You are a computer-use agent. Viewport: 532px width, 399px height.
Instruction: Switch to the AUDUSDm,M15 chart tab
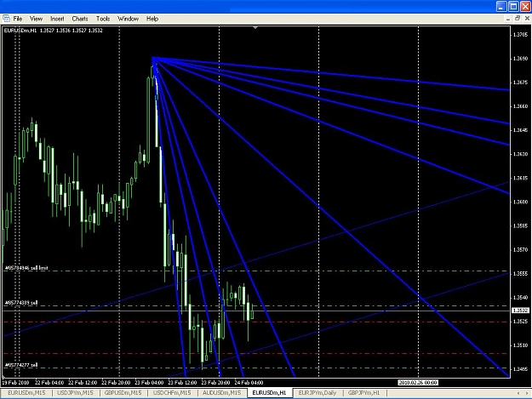221,393
